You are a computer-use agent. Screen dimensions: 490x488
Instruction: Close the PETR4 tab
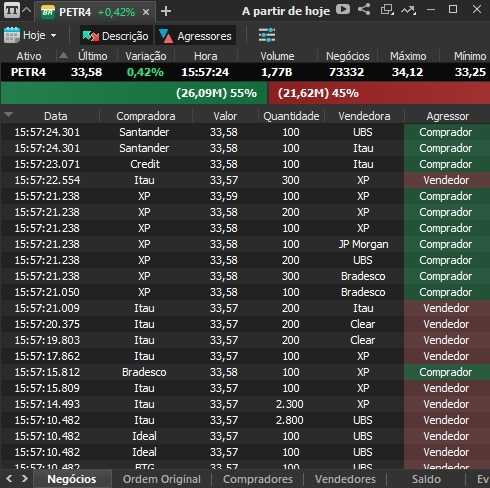pos(146,12)
